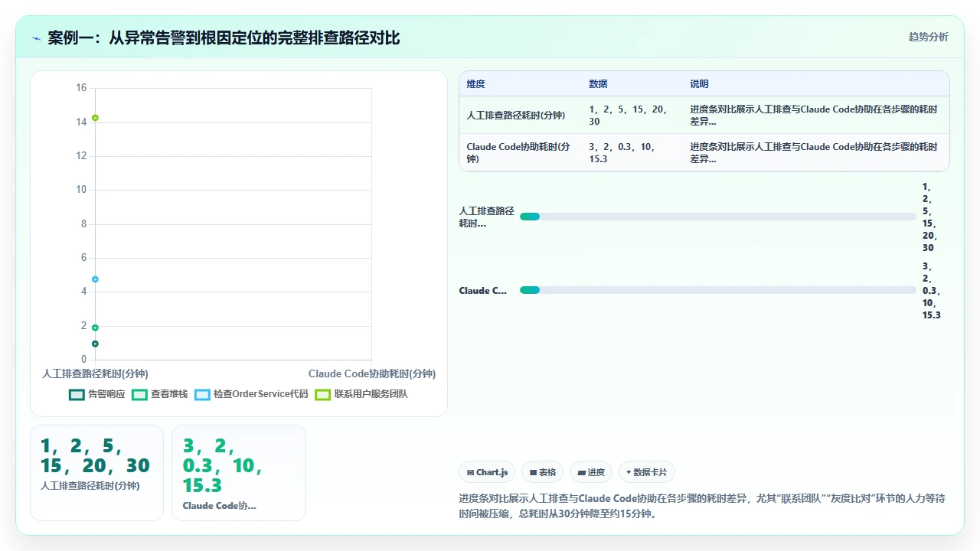Click the page title 案例一
This screenshot has height=551, width=980.
point(224,37)
